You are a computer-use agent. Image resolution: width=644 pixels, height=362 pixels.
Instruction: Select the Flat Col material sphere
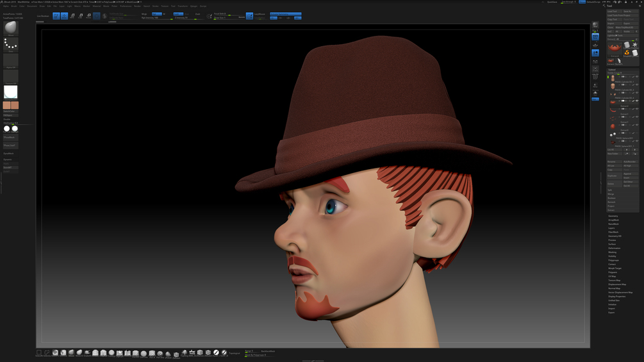pyautogui.click(x=6, y=129)
